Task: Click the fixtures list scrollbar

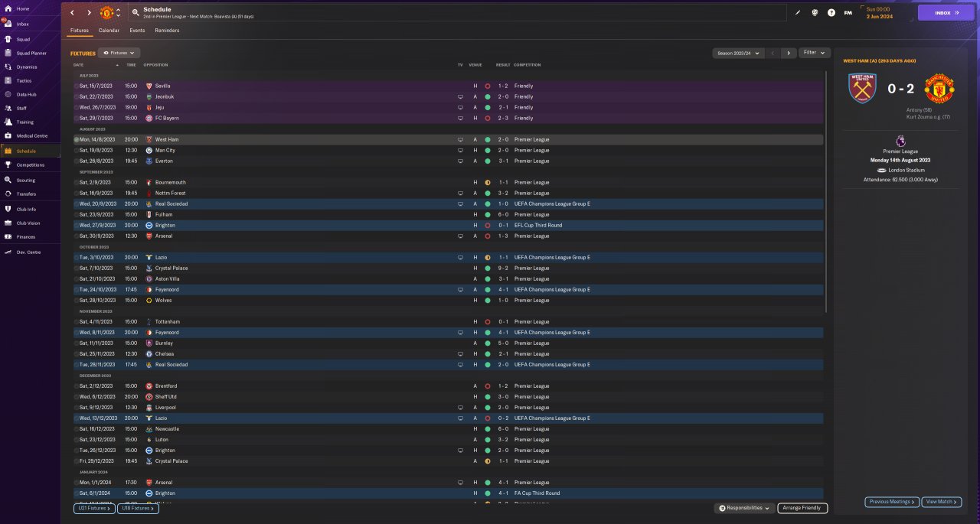Action: (x=825, y=191)
